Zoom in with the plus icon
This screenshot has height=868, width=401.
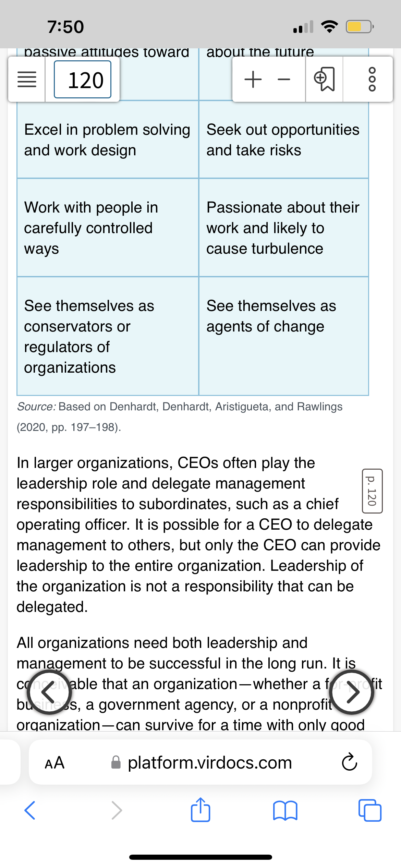(253, 80)
